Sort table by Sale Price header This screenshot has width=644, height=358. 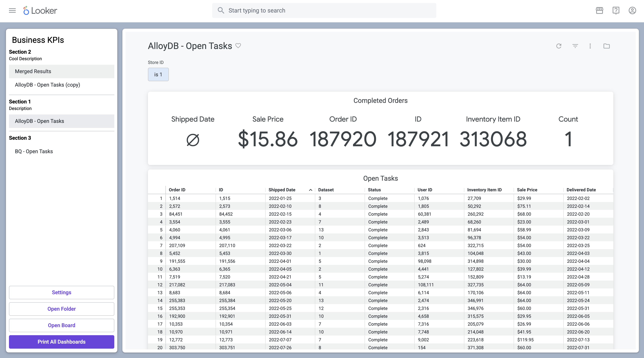527,190
